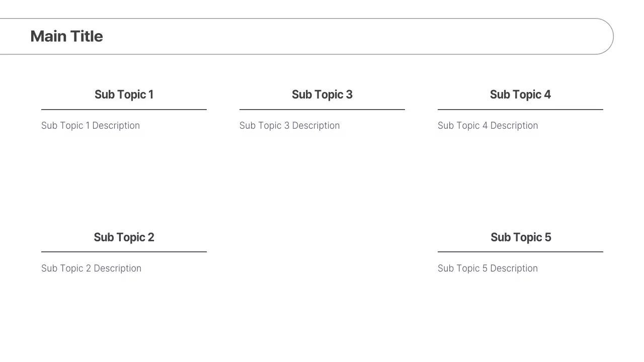The height and width of the screenshot is (362, 644).
Task: Select the Sub Topic 1 heading
Action: click(x=124, y=95)
